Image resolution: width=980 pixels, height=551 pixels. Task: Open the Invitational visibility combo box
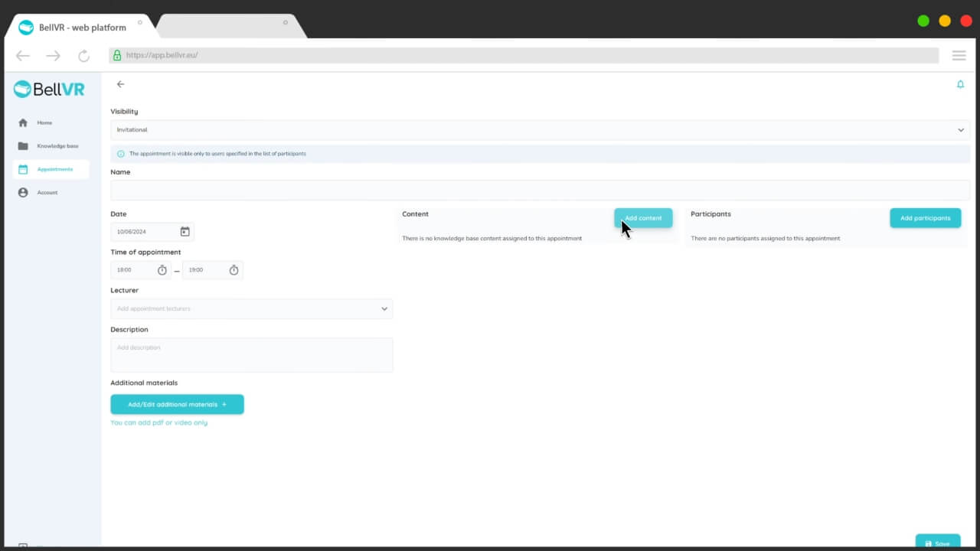click(540, 130)
